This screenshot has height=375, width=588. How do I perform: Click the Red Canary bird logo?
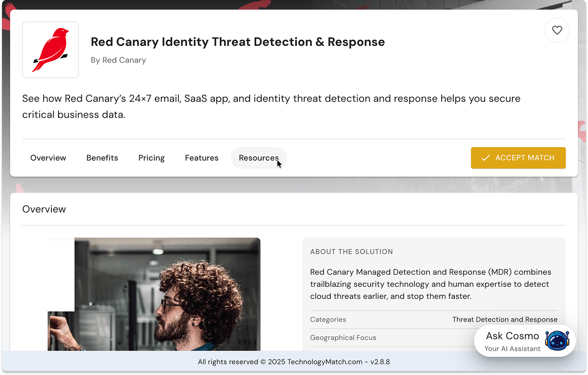[x=50, y=50]
